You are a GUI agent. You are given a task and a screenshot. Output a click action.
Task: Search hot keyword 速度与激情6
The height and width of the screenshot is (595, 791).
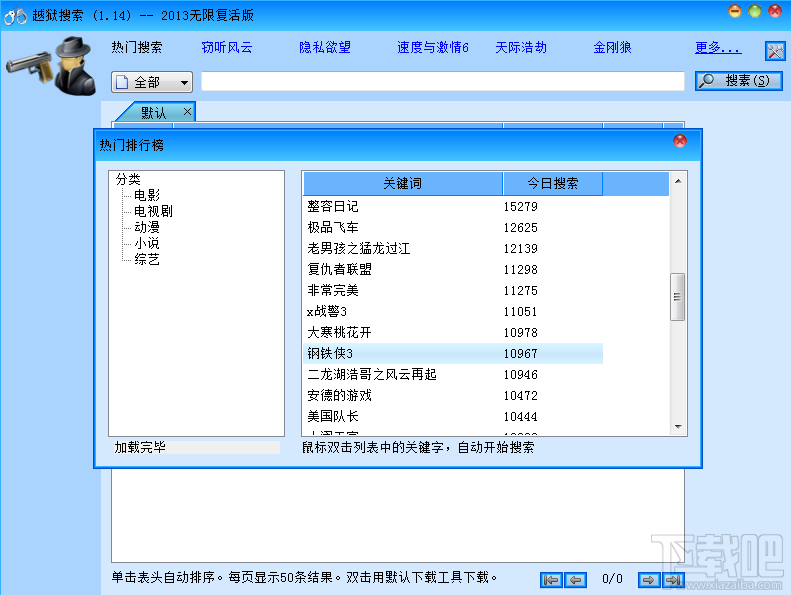point(432,47)
